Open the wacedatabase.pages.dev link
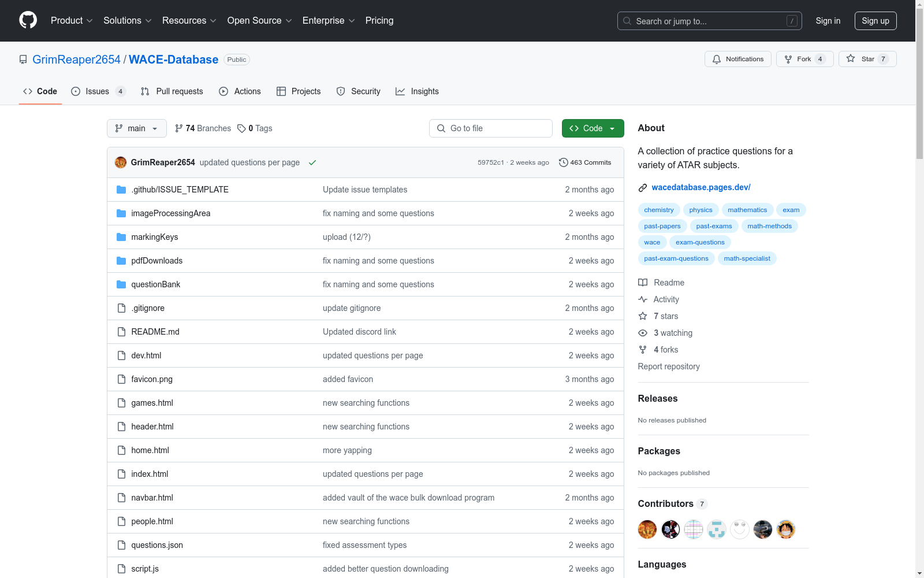The height and width of the screenshot is (578, 924). click(701, 187)
